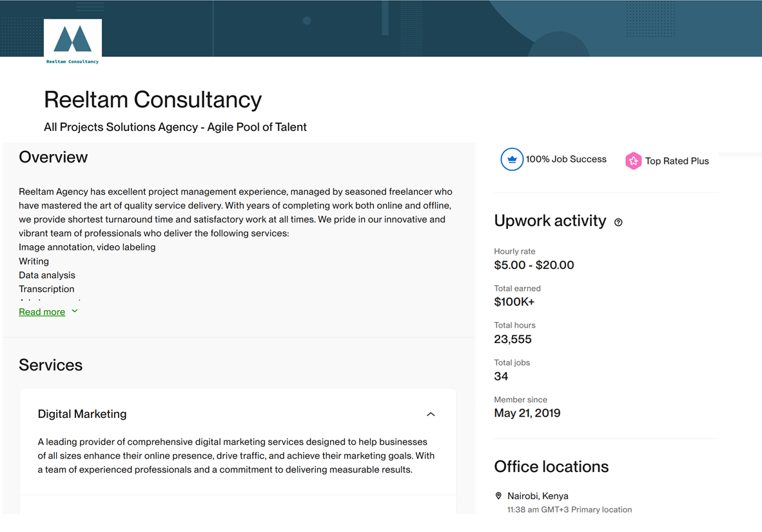
Task: Click the down chevron beside Read more
Action: coord(75,311)
